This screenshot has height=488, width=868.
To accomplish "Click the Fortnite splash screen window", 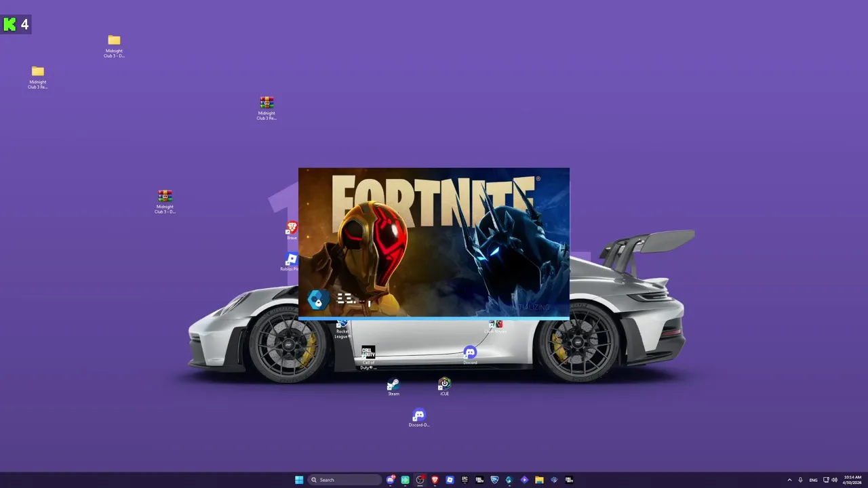I will 434,243.
